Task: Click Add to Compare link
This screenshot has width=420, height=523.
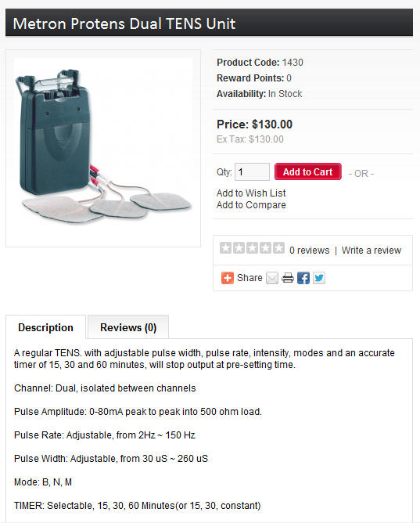Action: coord(251,205)
